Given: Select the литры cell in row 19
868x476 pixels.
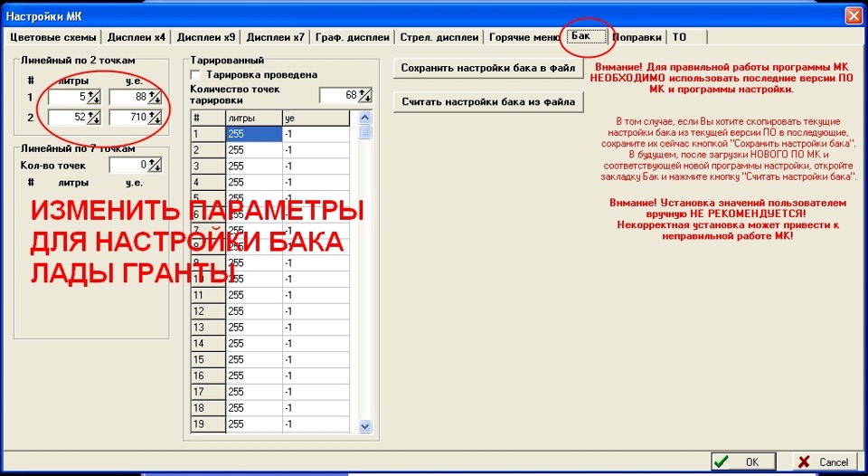Looking at the screenshot, I should pos(254,424).
